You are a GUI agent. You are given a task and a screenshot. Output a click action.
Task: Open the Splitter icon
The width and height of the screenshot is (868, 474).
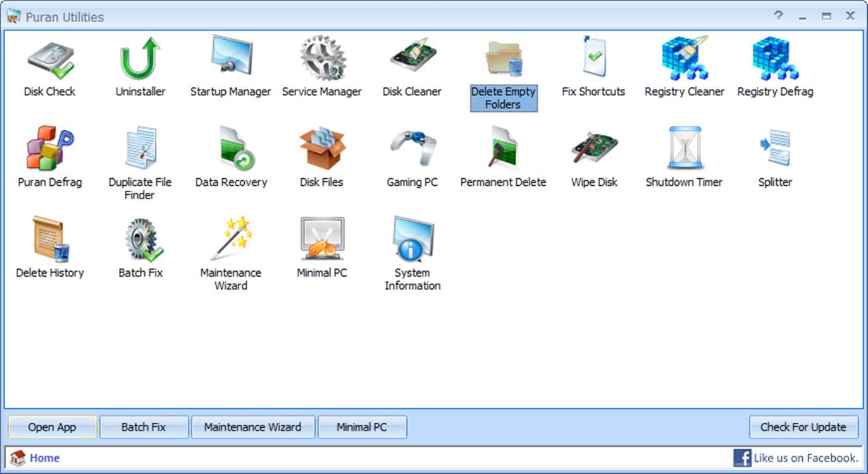[x=776, y=148]
